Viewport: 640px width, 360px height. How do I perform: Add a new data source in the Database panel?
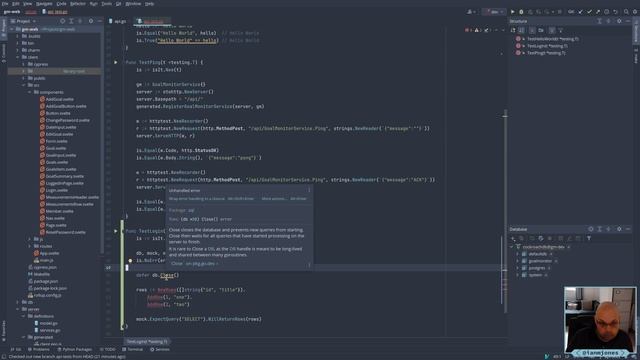513,238
